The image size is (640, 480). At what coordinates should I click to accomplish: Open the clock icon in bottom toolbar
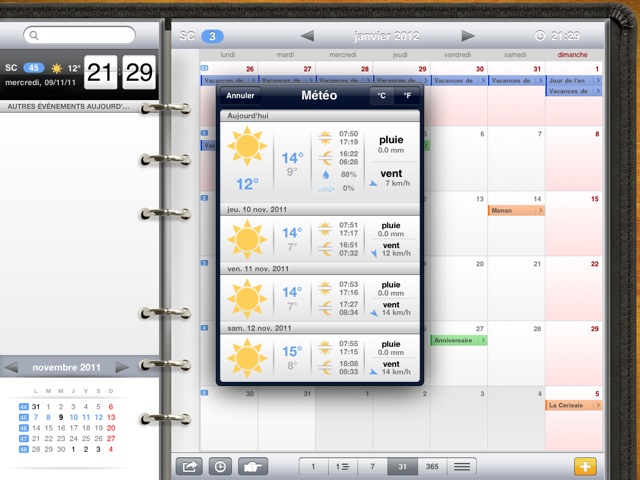pyautogui.click(x=220, y=466)
